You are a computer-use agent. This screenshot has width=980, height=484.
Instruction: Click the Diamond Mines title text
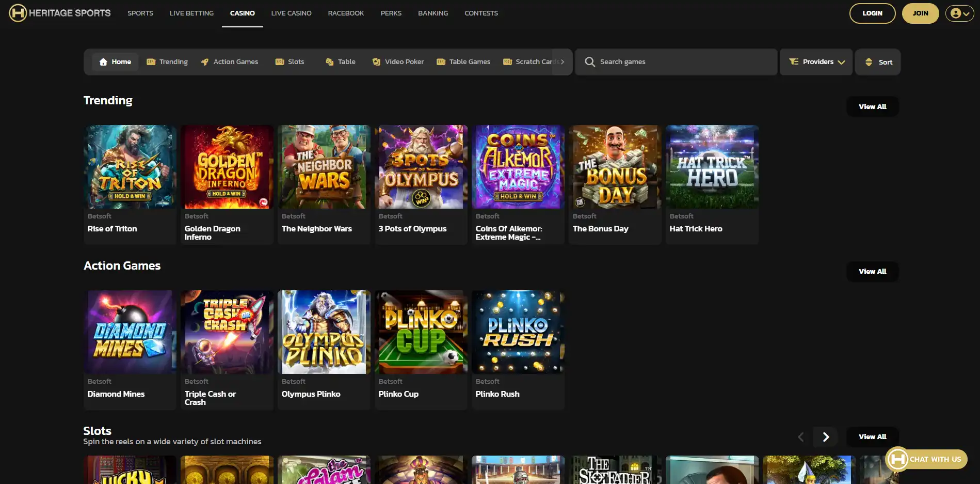[116, 394]
